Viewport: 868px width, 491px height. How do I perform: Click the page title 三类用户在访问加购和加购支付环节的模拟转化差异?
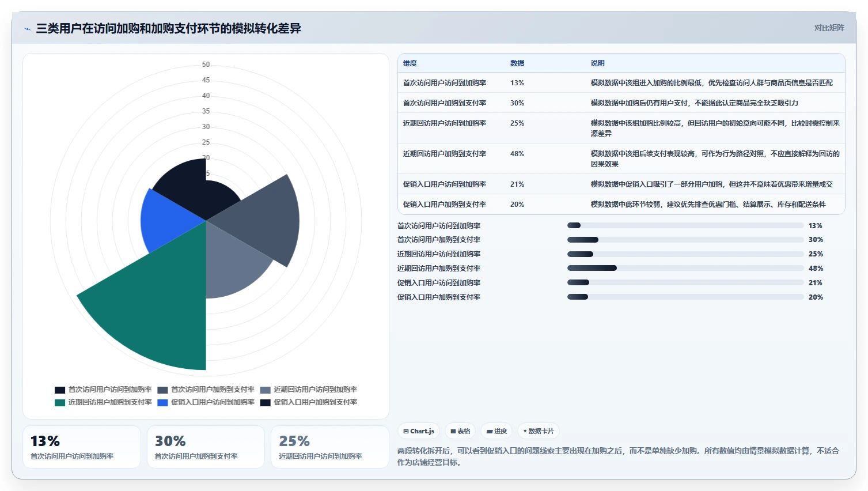click(168, 28)
